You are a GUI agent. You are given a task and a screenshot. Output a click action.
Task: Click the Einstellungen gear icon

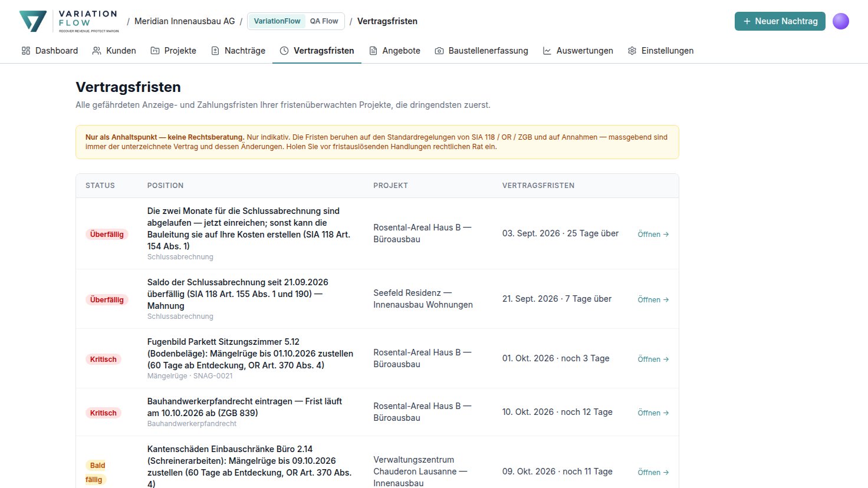pyautogui.click(x=632, y=51)
